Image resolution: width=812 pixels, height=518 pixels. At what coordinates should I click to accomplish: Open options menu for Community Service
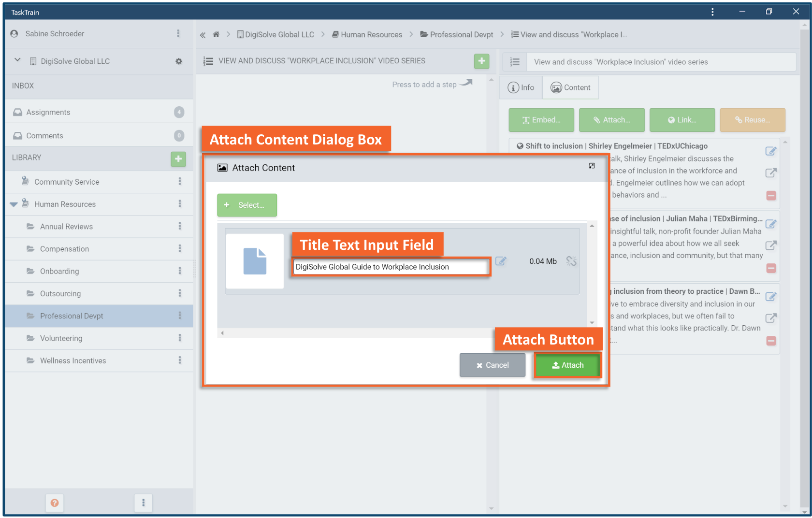(x=180, y=181)
